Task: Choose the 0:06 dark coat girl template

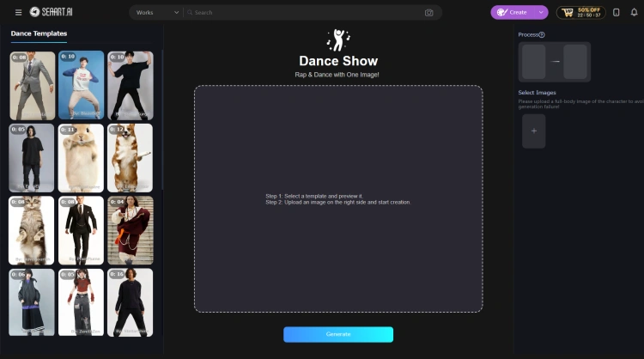Action: tap(32, 302)
